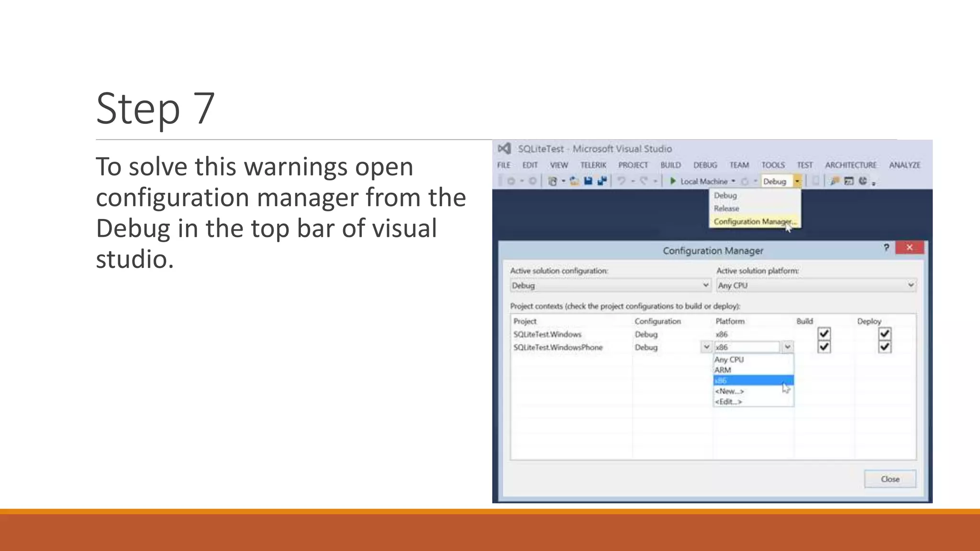Click the Save icon in toolbar
Viewport: 980px width, 551px height.
(x=589, y=181)
